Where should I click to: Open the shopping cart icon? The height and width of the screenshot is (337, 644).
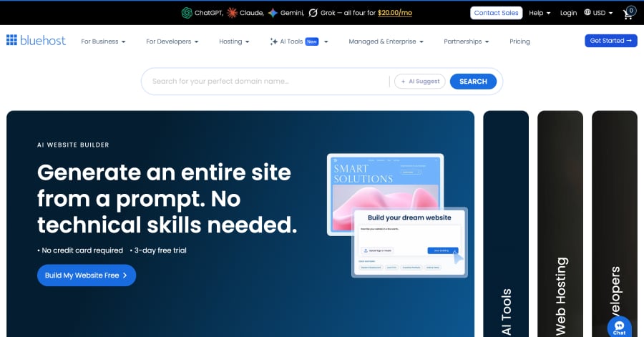(627, 15)
